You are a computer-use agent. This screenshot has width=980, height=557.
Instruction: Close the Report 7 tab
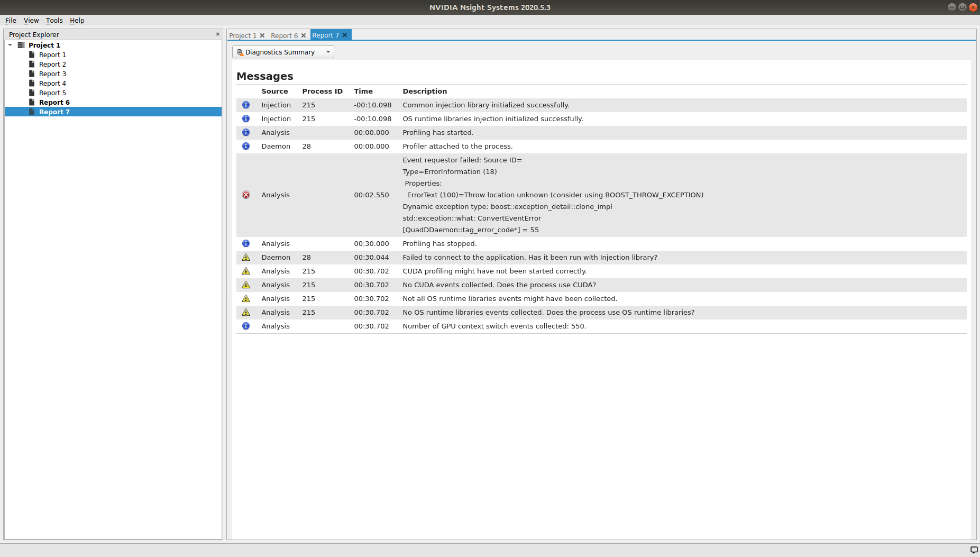pyautogui.click(x=345, y=35)
